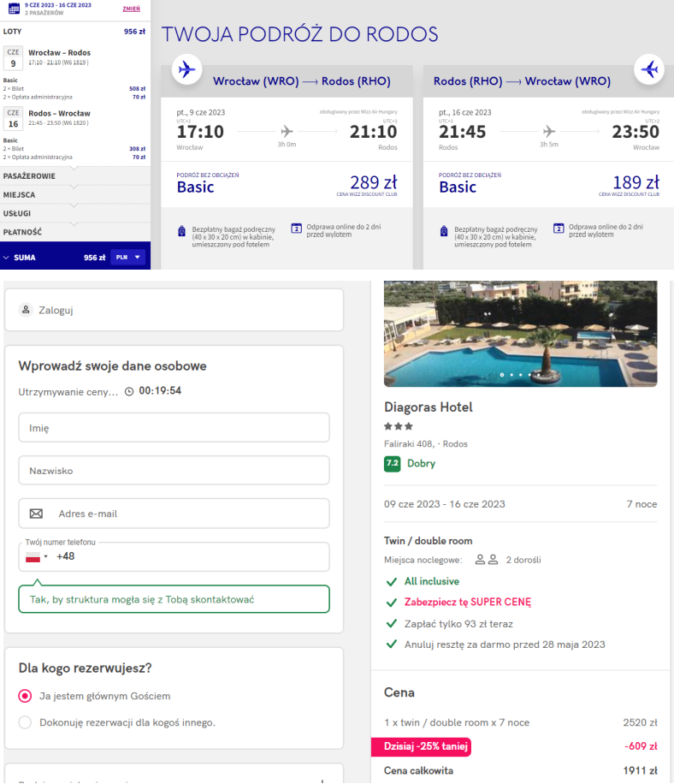Image resolution: width=674 pixels, height=784 pixels.
Task: Click the user icon next to Zaloguj
Action: [x=26, y=310]
